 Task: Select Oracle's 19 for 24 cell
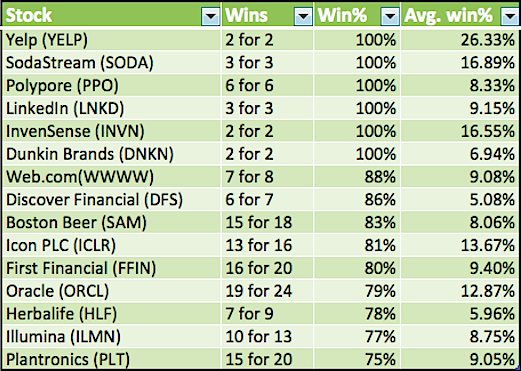(x=268, y=291)
